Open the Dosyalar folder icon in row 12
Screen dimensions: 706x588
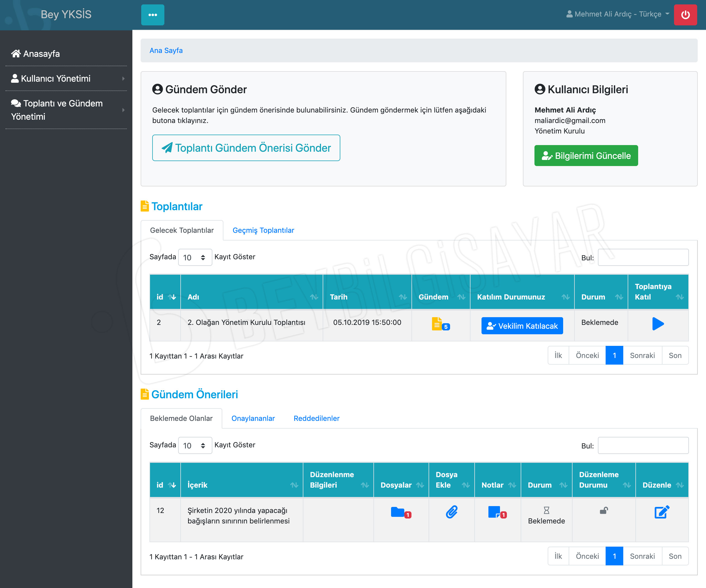point(398,512)
